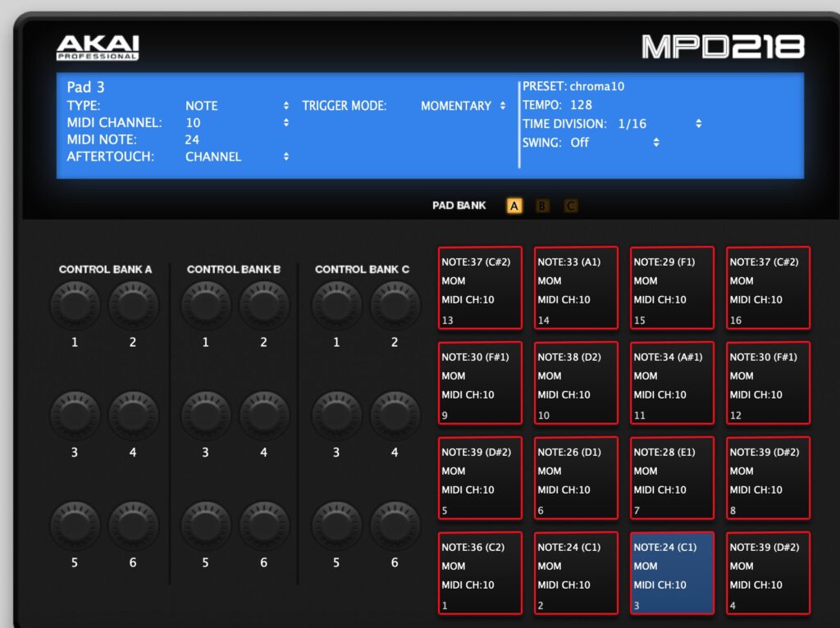Click knob 4 in Control Bank B
840x628 pixels.
264,416
